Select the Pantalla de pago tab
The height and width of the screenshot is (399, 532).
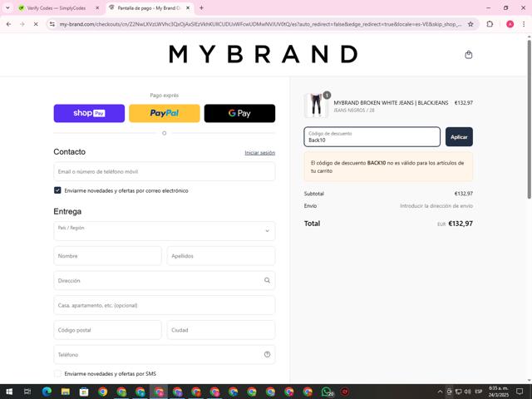pos(148,7)
